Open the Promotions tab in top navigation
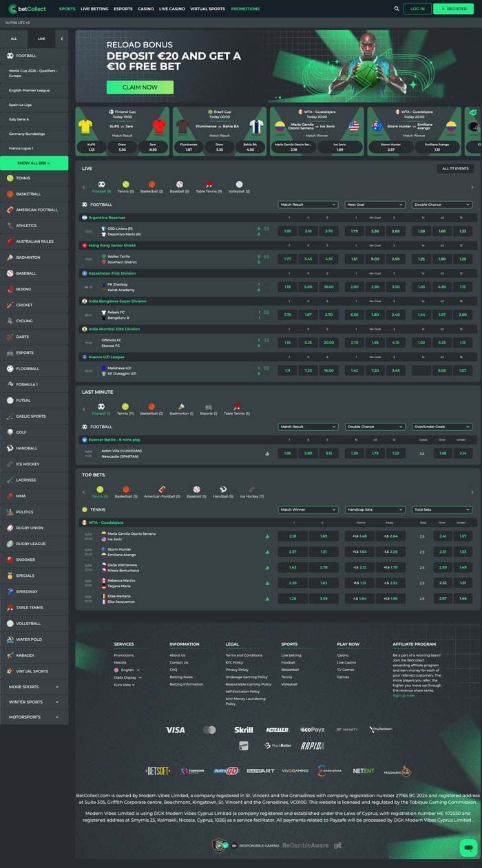 click(245, 9)
